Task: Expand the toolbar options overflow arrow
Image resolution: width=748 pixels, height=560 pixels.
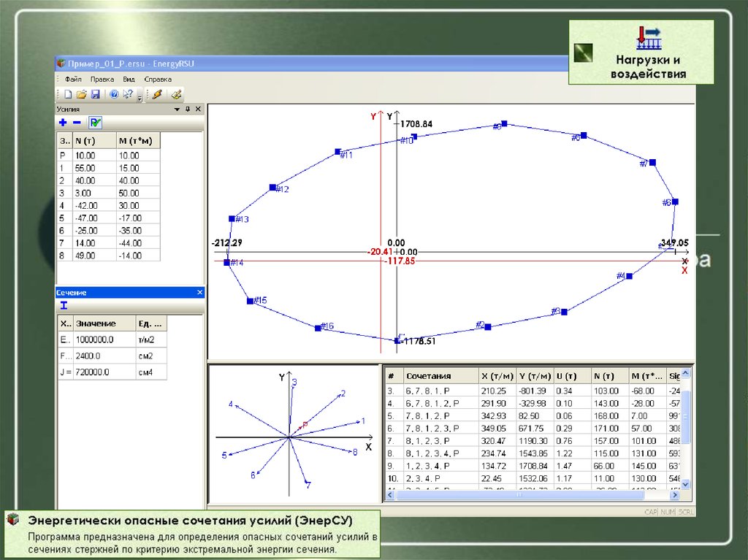Action: coord(140,98)
